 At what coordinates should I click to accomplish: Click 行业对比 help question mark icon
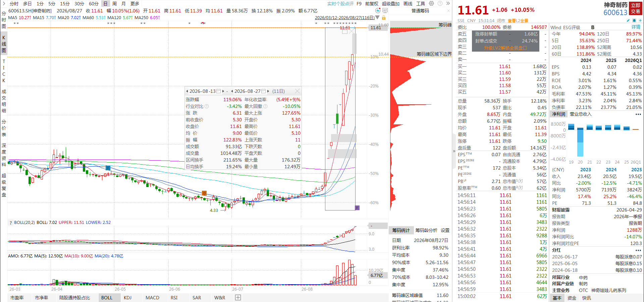click(x=207, y=106)
